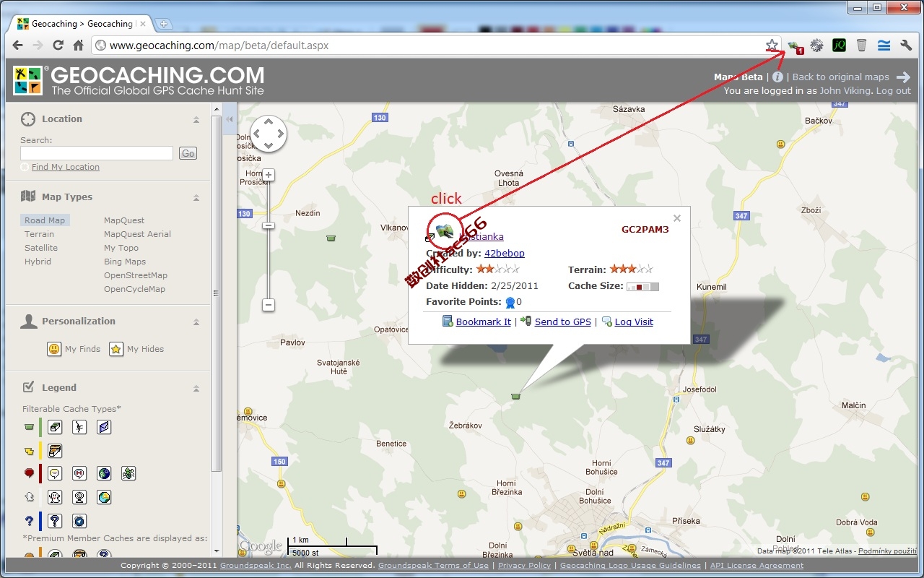
Task: Click the jQ extension icon
Action: [x=839, y=46]
